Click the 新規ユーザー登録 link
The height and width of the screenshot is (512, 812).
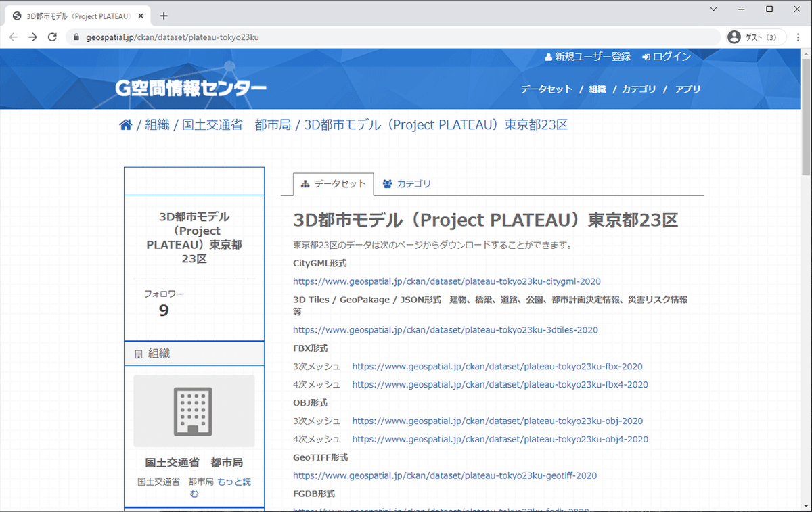(588, 57)
